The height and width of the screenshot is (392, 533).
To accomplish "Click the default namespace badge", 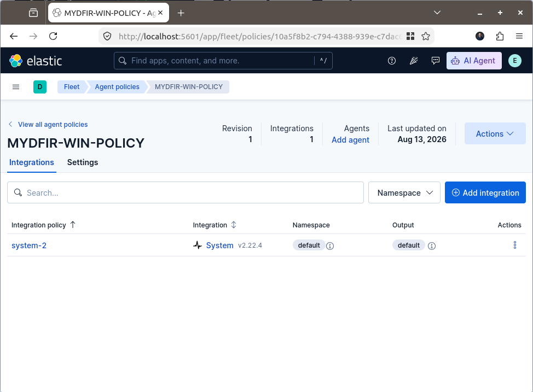I will pos(309,245).
